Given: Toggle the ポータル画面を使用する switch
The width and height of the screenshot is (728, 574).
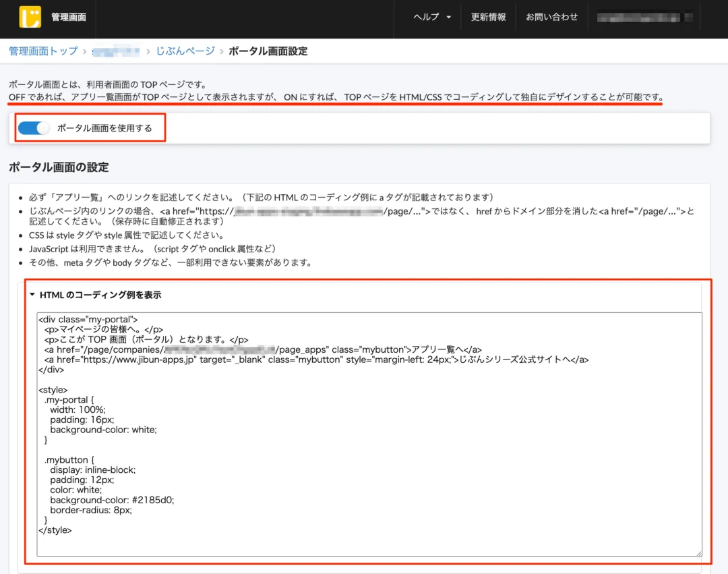Looking at the screenshot, I should pos(34,127).
